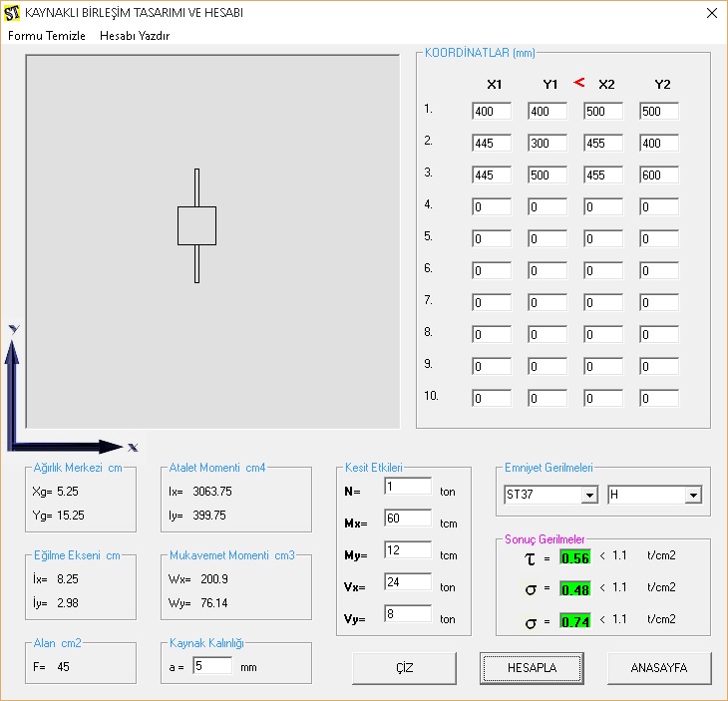
Task: Click the HESAPLA button
Action: coord(532,668)
